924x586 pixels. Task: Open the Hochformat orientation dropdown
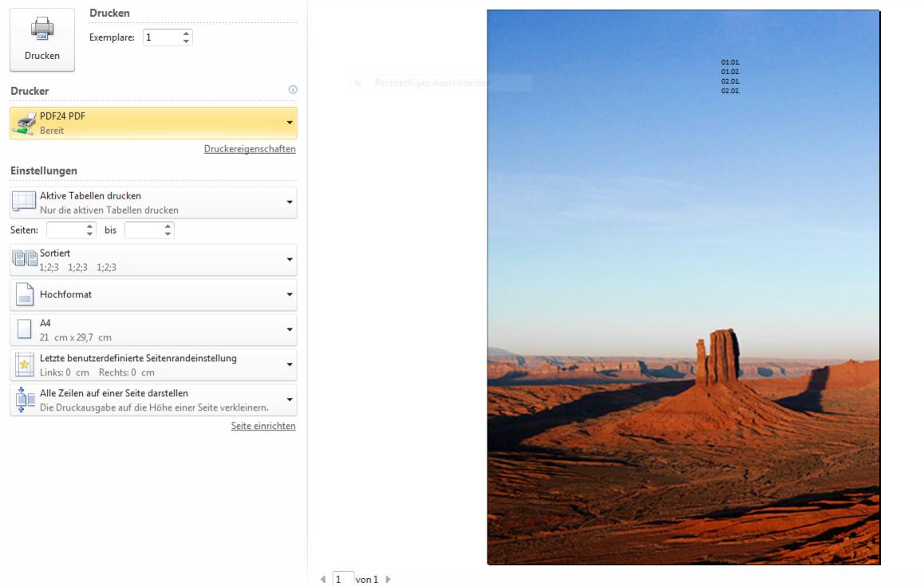153,294
